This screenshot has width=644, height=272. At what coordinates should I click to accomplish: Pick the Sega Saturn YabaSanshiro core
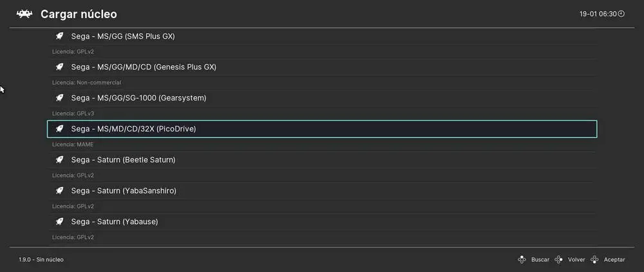[124, 191]
